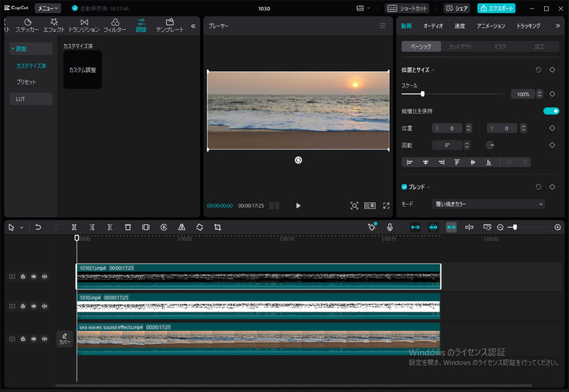Click delete left of playhead tool
569x392 pixels.
click(92, 227)
